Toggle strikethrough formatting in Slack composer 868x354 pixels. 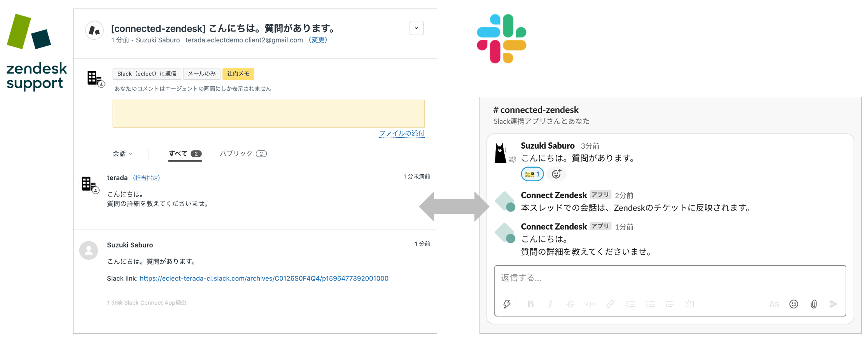pyautogui.click(x=570, y=304)
